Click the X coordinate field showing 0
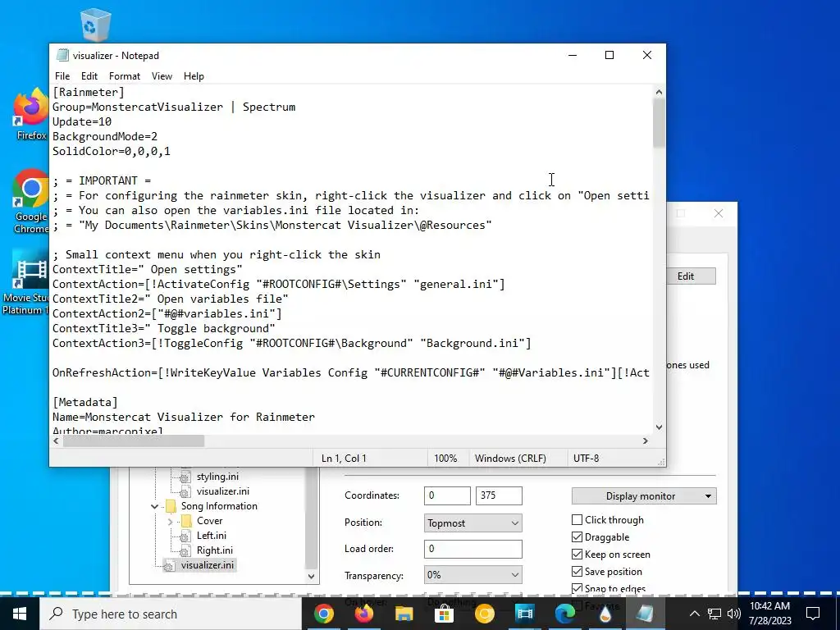Image resolution: width=840 pixels, height=630 pixels. [447, 495]
